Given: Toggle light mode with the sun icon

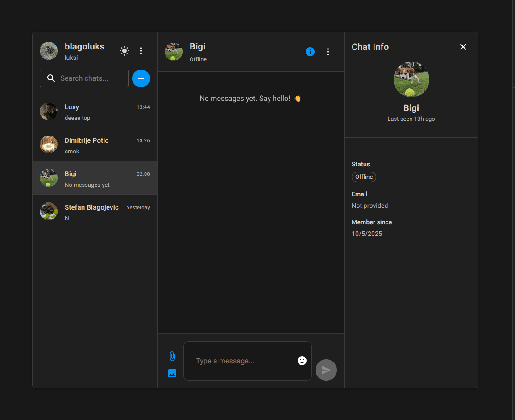Looking at the screenshot, I should pyautogui.click(x=125, y=51).
